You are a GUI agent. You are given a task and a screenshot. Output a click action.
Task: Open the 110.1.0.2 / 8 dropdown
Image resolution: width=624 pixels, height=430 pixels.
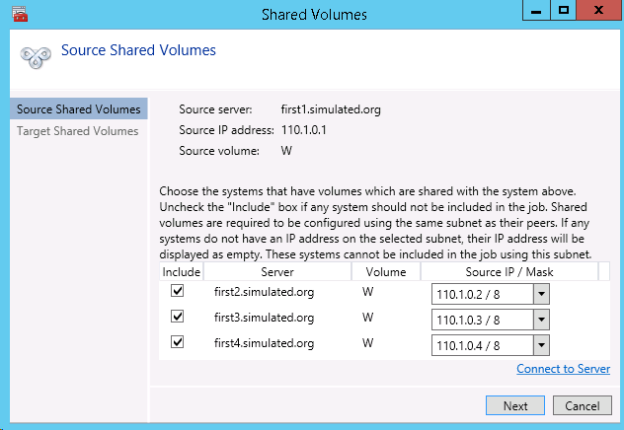[x=541, y=294]
